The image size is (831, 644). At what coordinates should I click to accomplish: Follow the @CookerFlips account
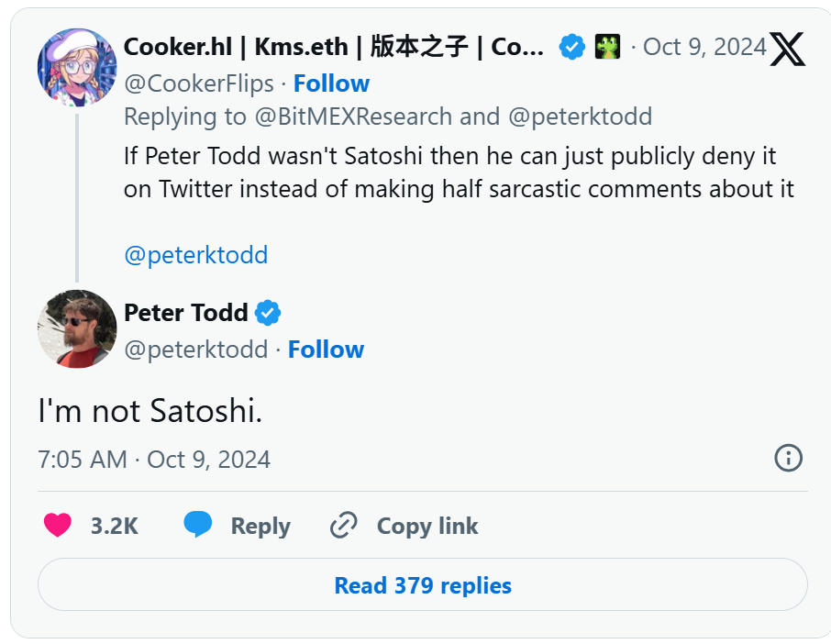coord(331,83)
